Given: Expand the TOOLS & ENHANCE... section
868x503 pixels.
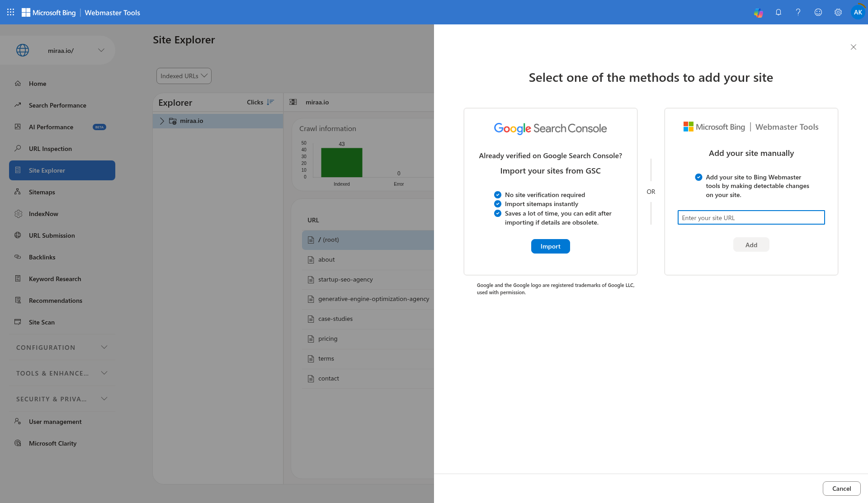Looking at the screenshot, I should coord(62,373).
